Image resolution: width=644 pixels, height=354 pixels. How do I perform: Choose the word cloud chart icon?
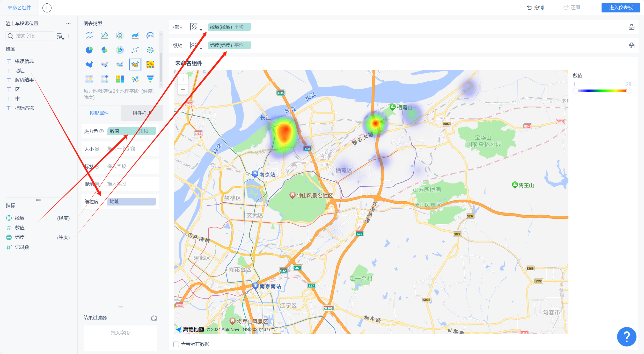(x=135, y=79)
